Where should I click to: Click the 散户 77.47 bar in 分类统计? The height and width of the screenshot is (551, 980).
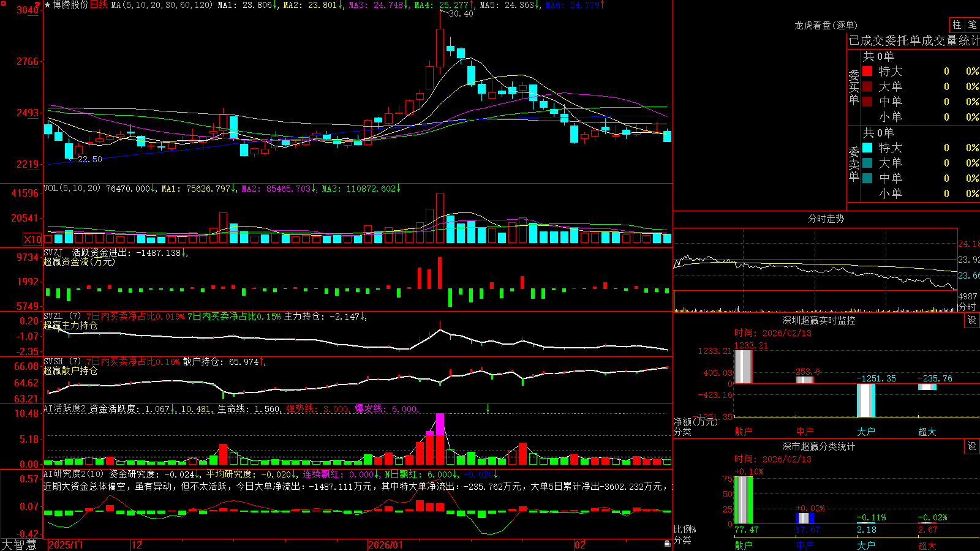point(743,500)
